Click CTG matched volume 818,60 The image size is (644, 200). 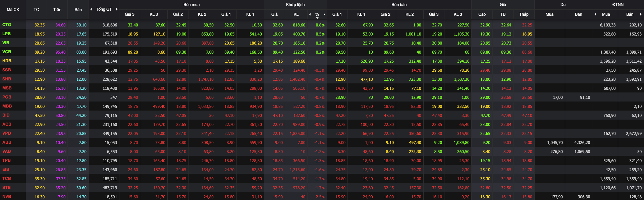coord(299,25)
